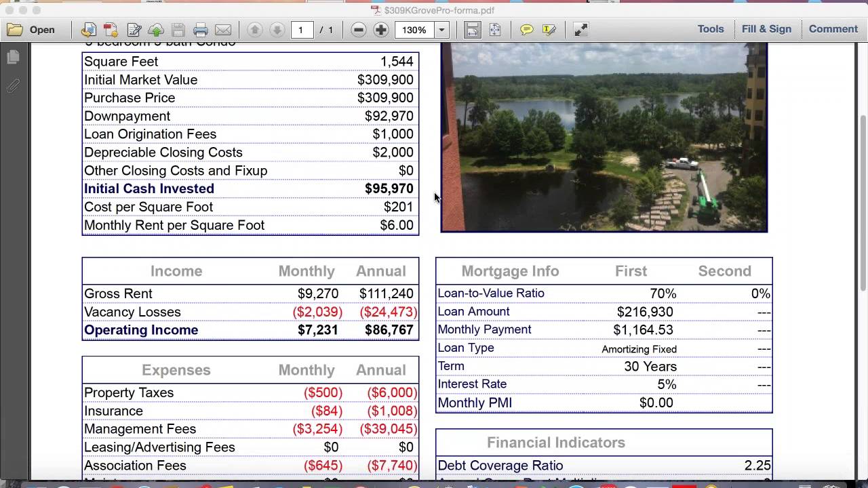Image resolution: width=868 pixels, height=488 pixels.
Task: Click the Gross Rent row label
Action: pos(118,293)
